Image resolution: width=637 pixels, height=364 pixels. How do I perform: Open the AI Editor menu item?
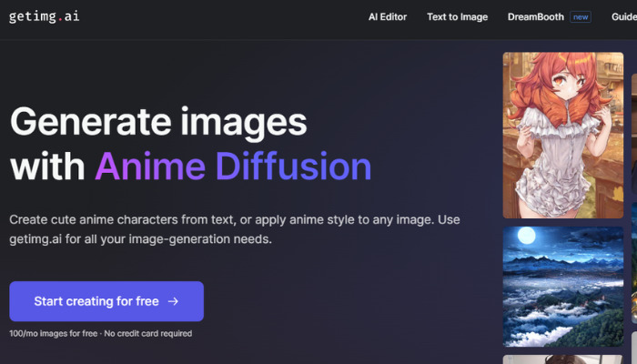[387, 17]
